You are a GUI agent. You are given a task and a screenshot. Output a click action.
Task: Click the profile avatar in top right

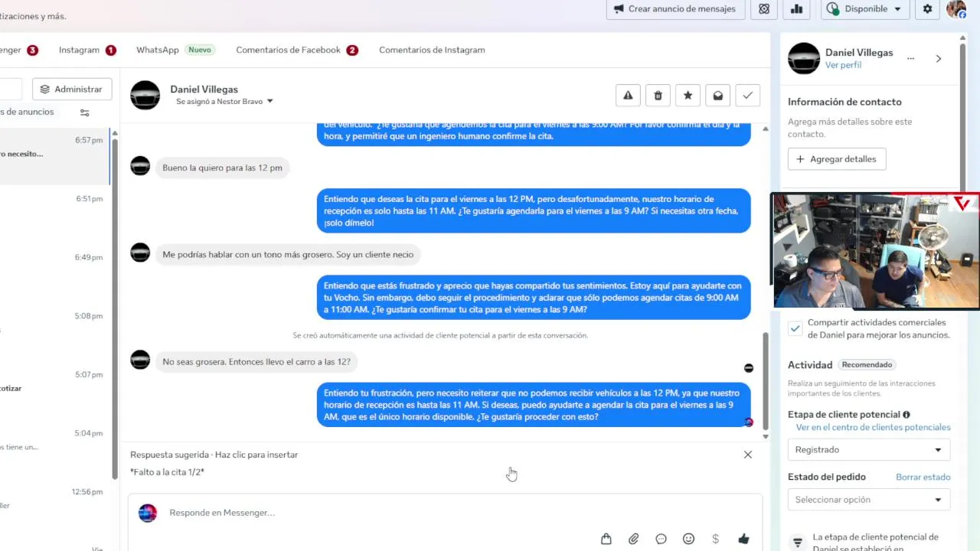[956, 9]
